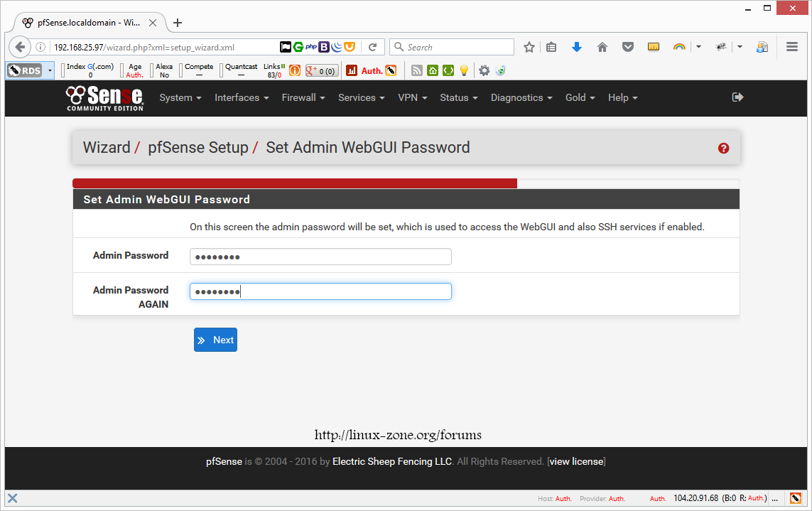Open the Firefox downloads arrow icon
Screen dimensions: 812x511
[x=577, y=47]
